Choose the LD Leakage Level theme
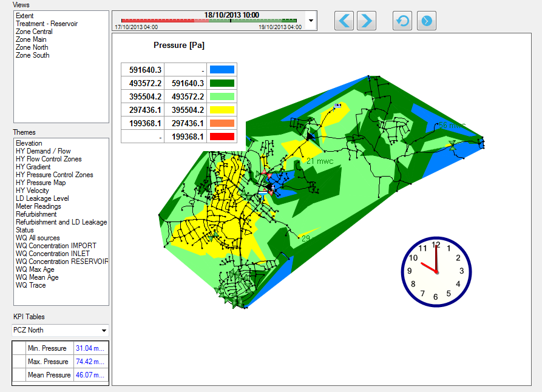The image size is (542, 392). click(x=42, y=198)
